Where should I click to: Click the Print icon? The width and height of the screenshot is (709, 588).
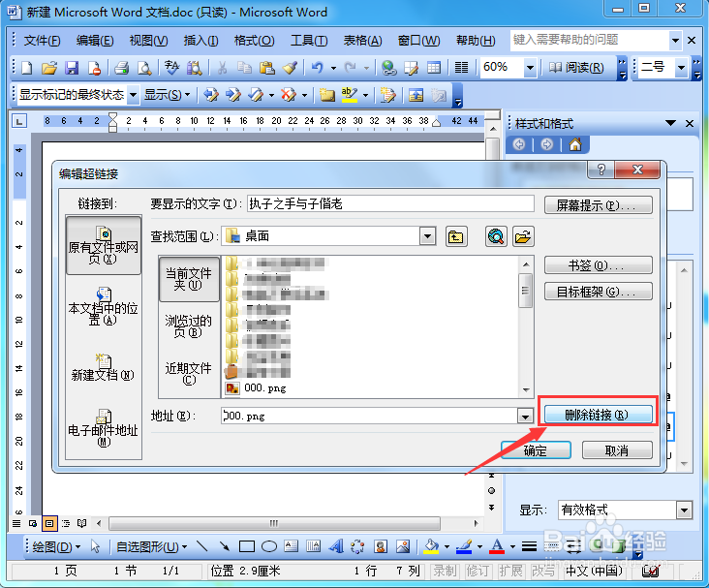click(x=122, y=68)
